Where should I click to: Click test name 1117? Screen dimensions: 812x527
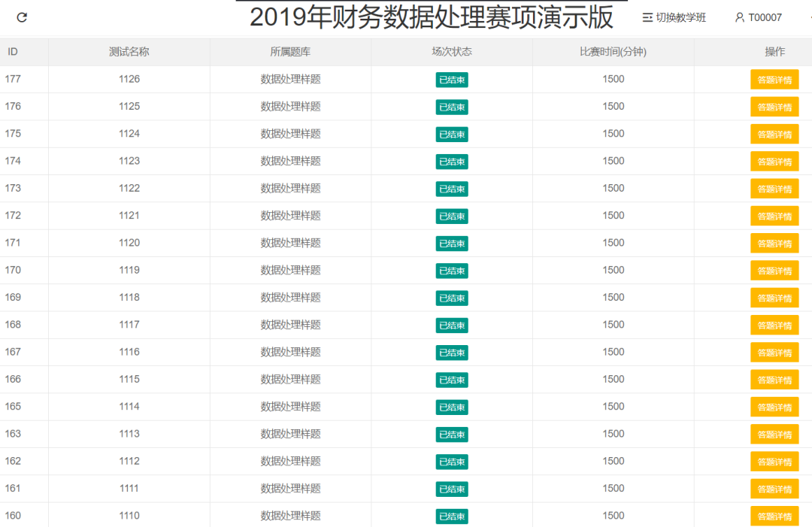click(129, 325)
